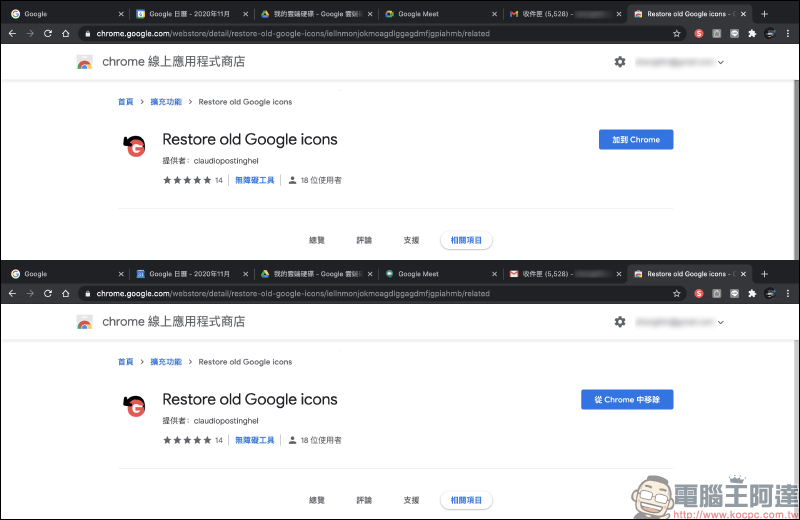Click 無障礙工具 category link in top window
The width and height of the screenshot is (800, 520).
tap(255, 180)
